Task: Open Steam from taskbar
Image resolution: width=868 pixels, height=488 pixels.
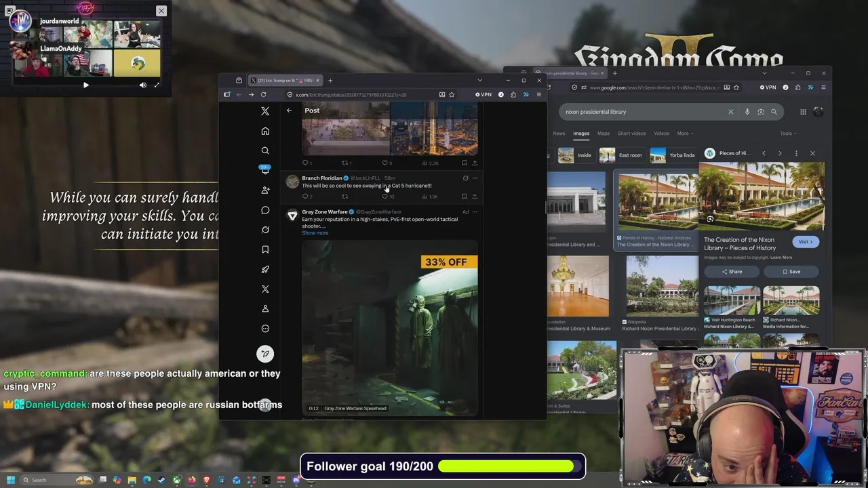Action: click(x=161, y=480)
